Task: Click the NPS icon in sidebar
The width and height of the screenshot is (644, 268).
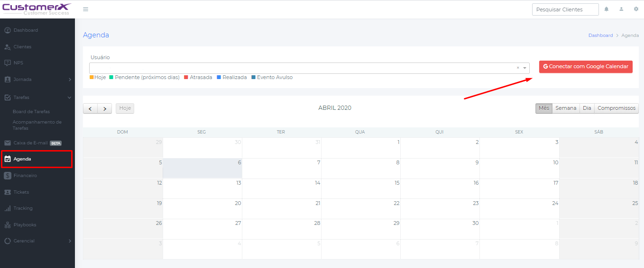Action: (7, 63)
